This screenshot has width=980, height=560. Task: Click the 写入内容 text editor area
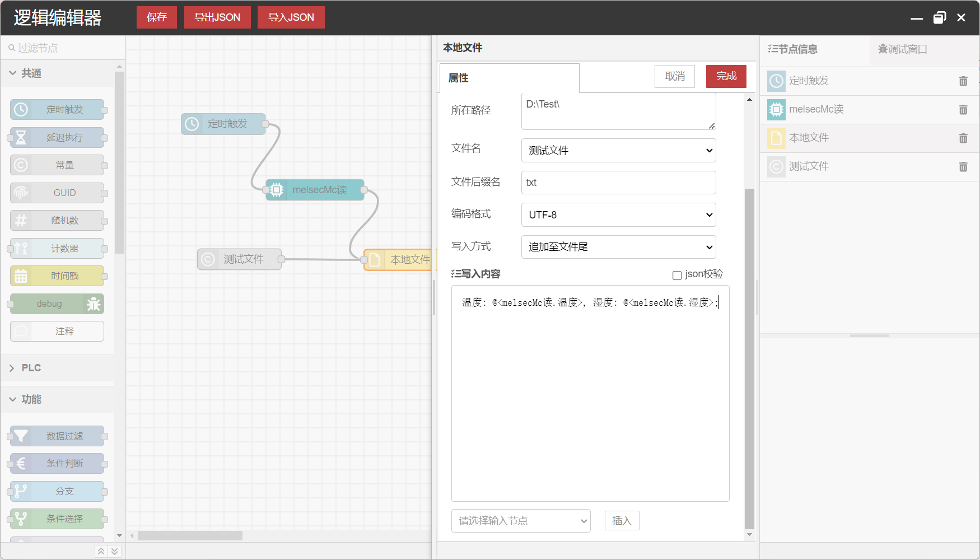(x=590, y=394)
